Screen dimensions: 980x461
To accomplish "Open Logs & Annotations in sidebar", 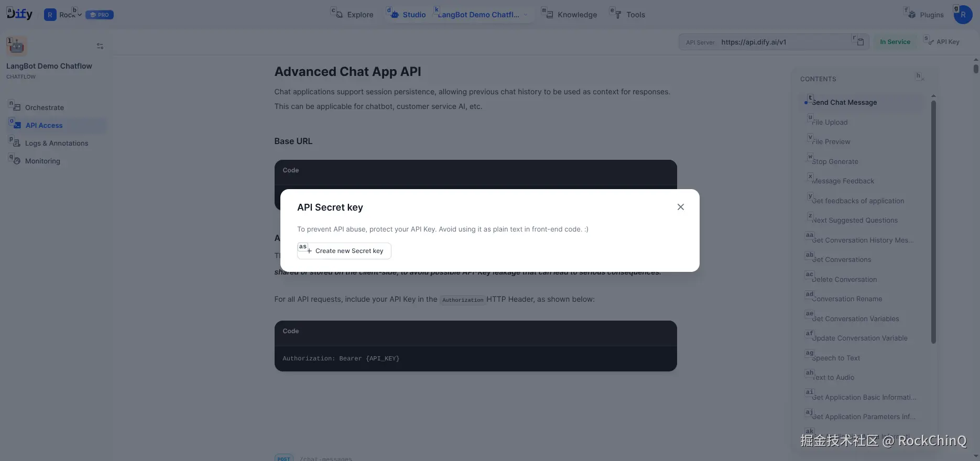I will [x=56, y=143].
